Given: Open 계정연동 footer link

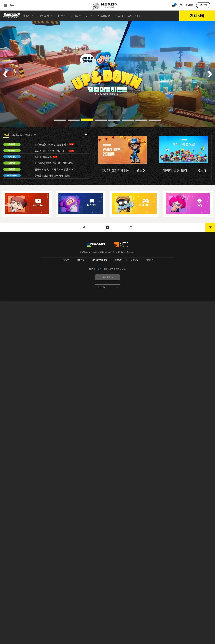Looking at the screenshot, I should tap(81, 260).
